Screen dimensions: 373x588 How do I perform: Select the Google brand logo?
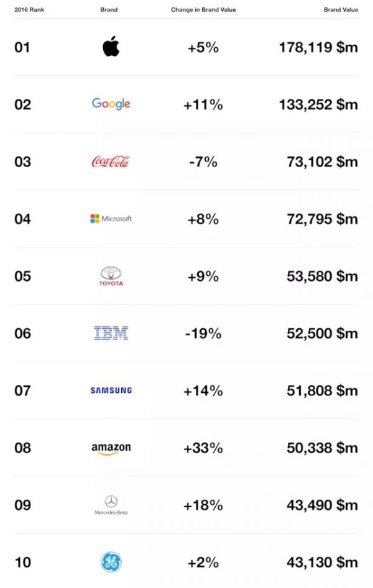tap(111, 104)
